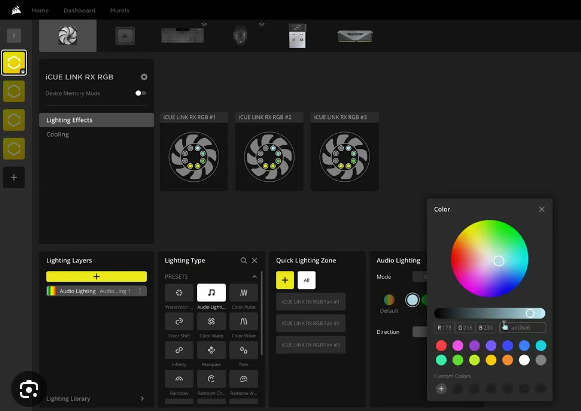Open the Audio Lighting layer options menu
This screenshot has width=581, height=411.
(x=140, y=291)
